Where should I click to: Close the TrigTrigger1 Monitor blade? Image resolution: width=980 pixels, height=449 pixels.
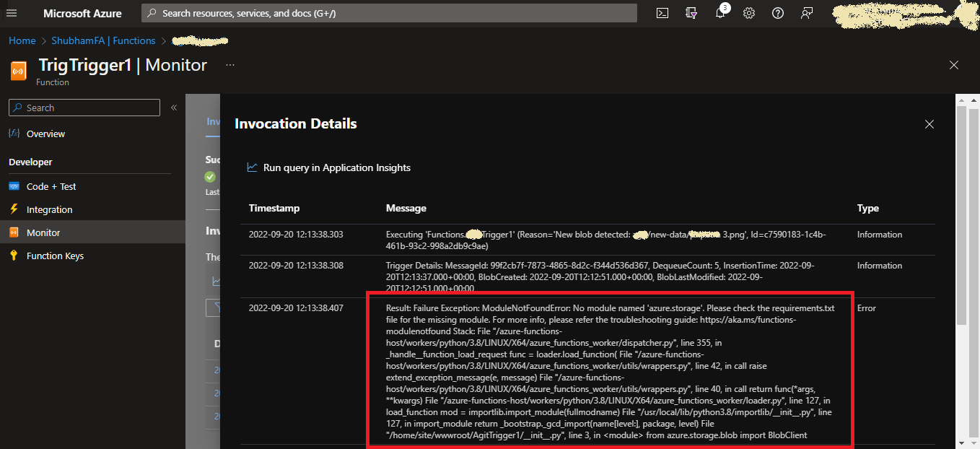click(x=954, y=65)
